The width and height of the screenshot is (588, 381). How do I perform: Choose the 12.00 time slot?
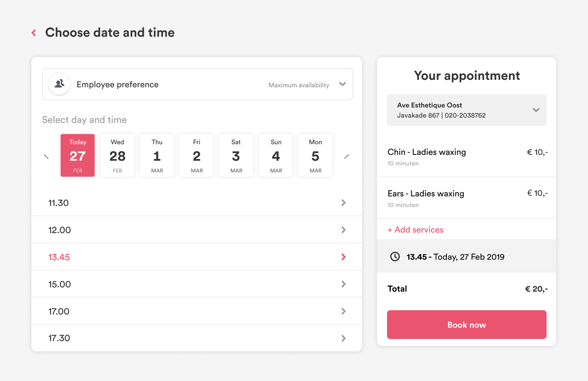[x=197, y=230]
